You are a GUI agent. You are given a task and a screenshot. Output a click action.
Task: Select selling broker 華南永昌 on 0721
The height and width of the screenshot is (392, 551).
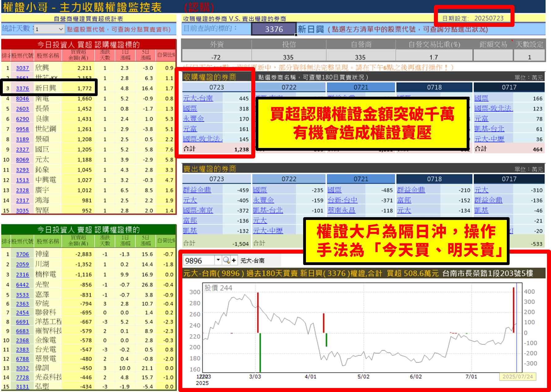click(341, 210)
